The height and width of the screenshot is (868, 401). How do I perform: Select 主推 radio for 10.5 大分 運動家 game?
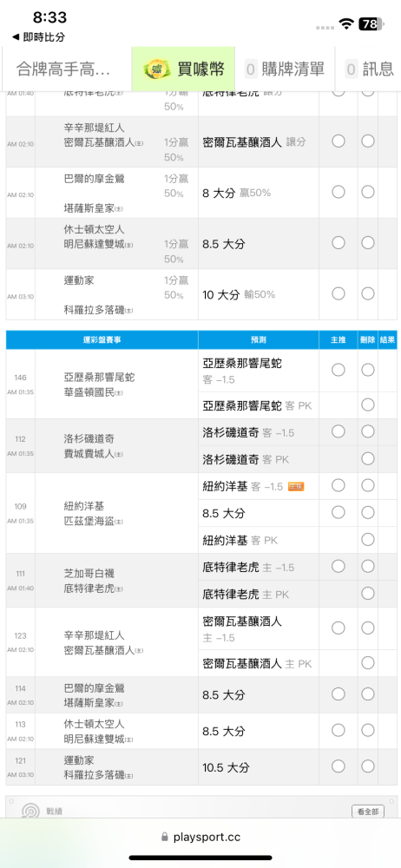(x=339, y=766)
